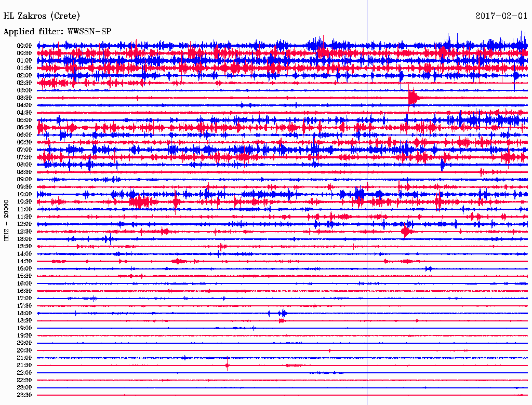
Task: Select the 17:00 time label
Action: [x=24, y=298]
